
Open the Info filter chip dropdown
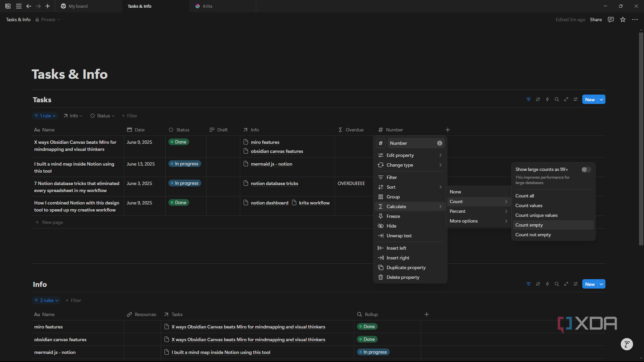tap(73, 116)
